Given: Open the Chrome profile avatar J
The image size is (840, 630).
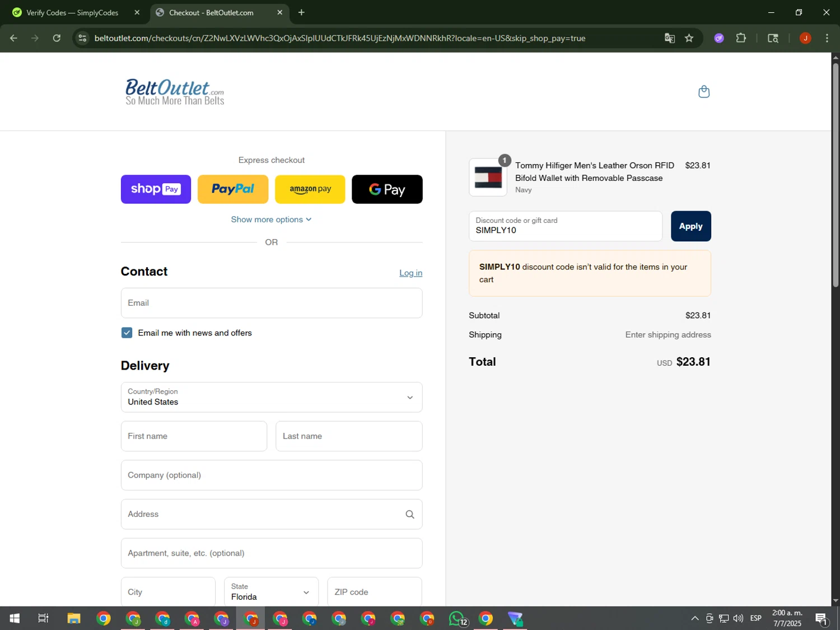Looking at the screenshot, I should pyautogui.click(x=805, y=38).
